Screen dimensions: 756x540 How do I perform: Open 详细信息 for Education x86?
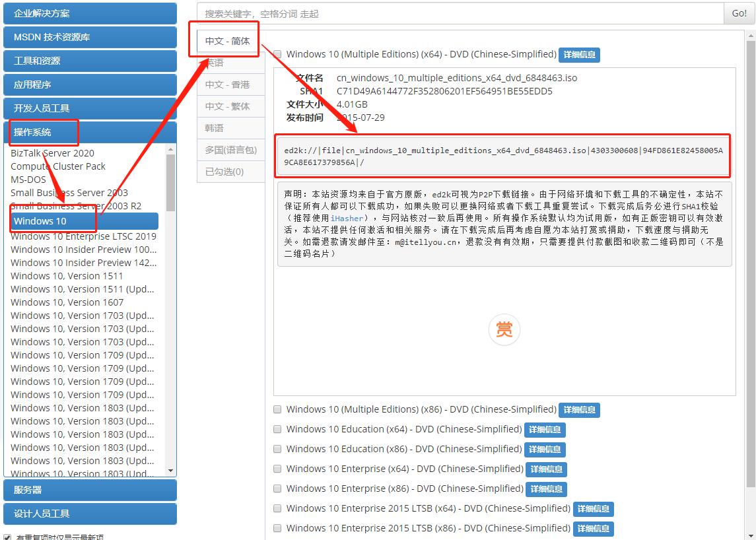tap(545, 450)
